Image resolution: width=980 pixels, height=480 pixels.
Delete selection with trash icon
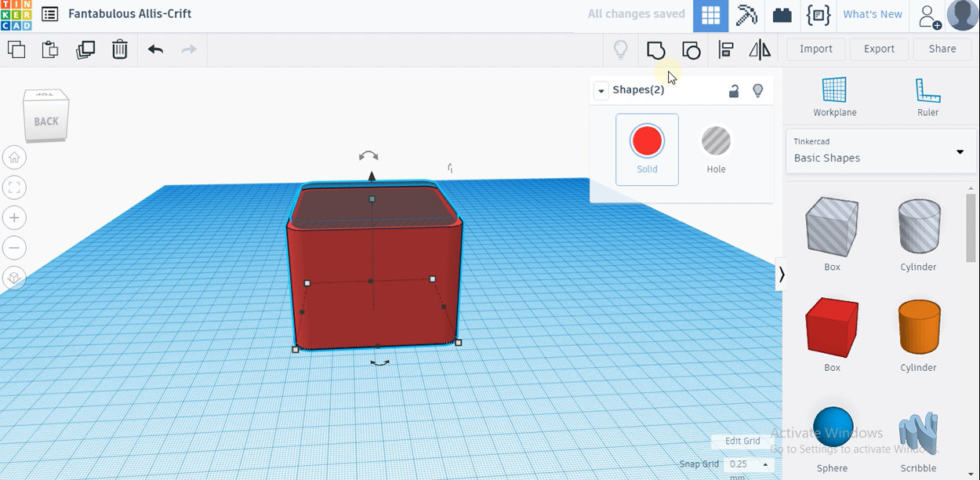pyautogui.click(x=119, y=49)
